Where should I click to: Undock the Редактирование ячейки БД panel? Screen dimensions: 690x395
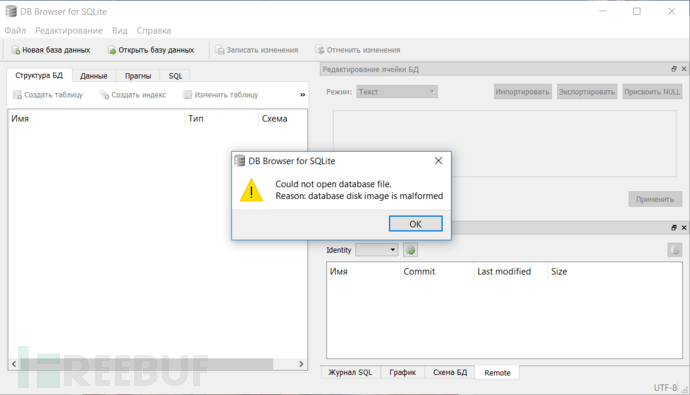[x=674, y=69]
